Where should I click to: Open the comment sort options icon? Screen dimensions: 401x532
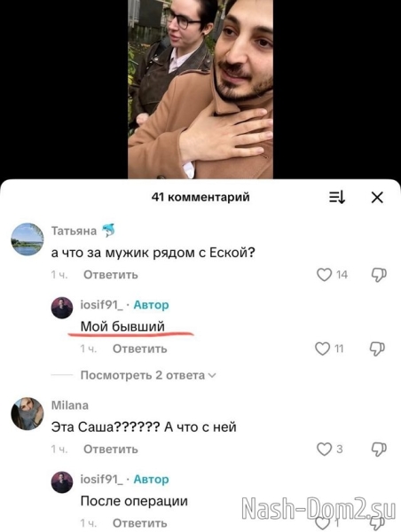click(337, 197)
